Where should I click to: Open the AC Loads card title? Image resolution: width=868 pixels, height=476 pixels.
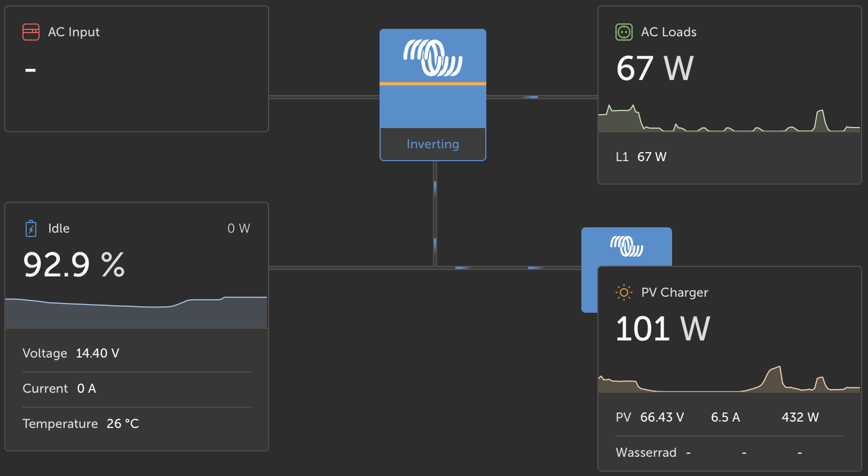point(669,32)
